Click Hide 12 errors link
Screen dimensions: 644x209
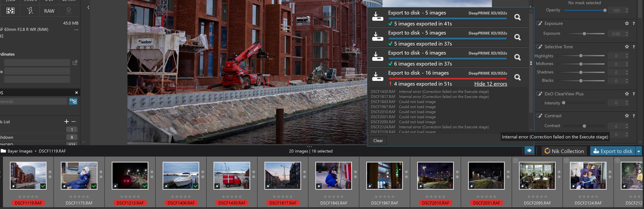click(490, 84)
